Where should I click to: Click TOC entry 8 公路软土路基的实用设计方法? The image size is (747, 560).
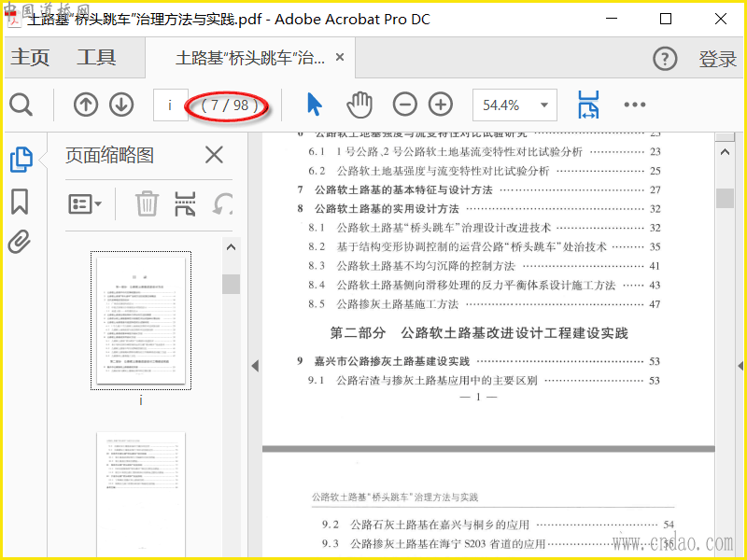(x=478, y=208)
